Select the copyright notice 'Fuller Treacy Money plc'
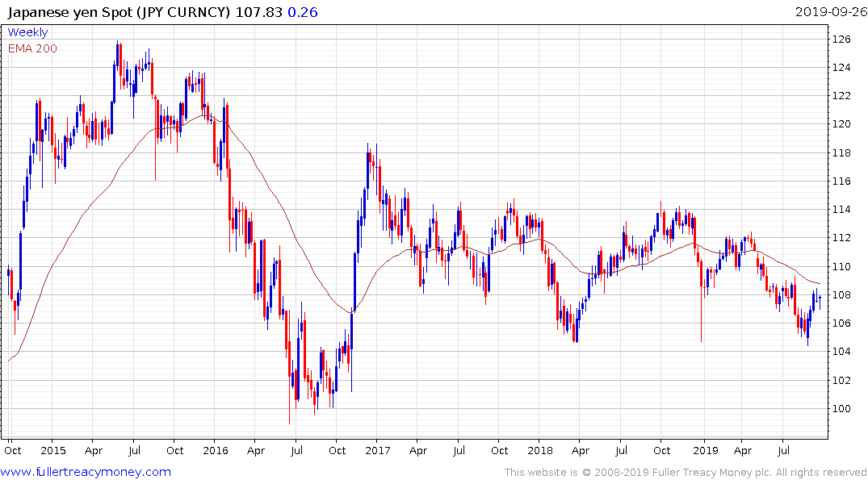 711,473
